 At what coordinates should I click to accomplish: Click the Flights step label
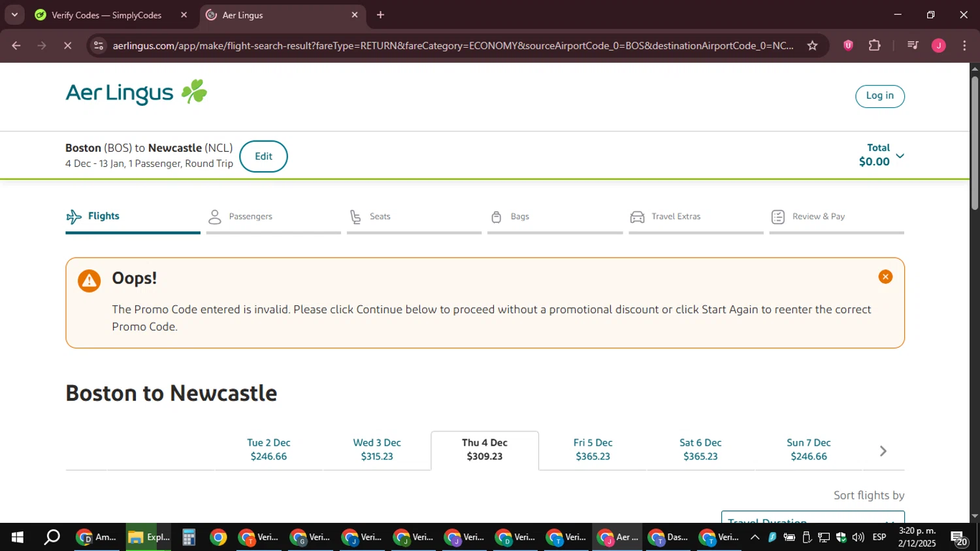pos(104,216)
